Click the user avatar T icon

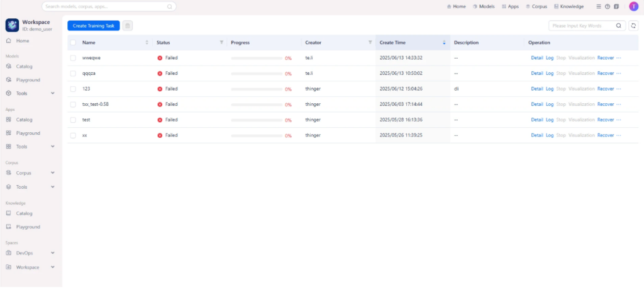(x=633, y=6)
